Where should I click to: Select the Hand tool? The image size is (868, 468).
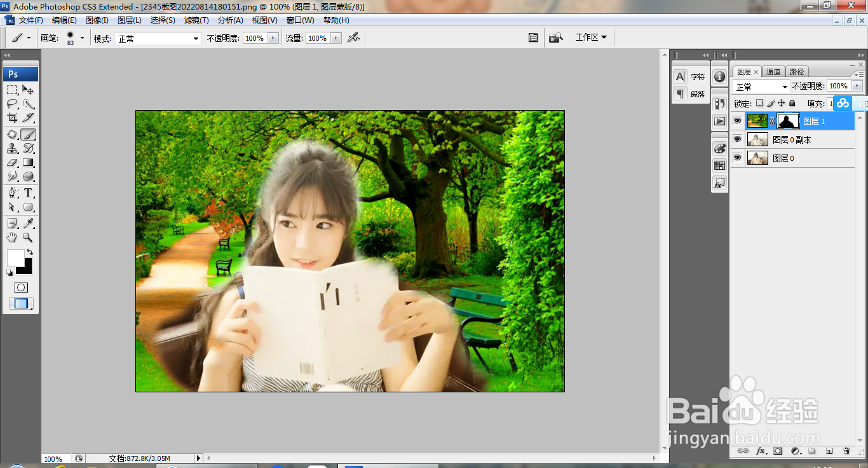tap(12, 237)
